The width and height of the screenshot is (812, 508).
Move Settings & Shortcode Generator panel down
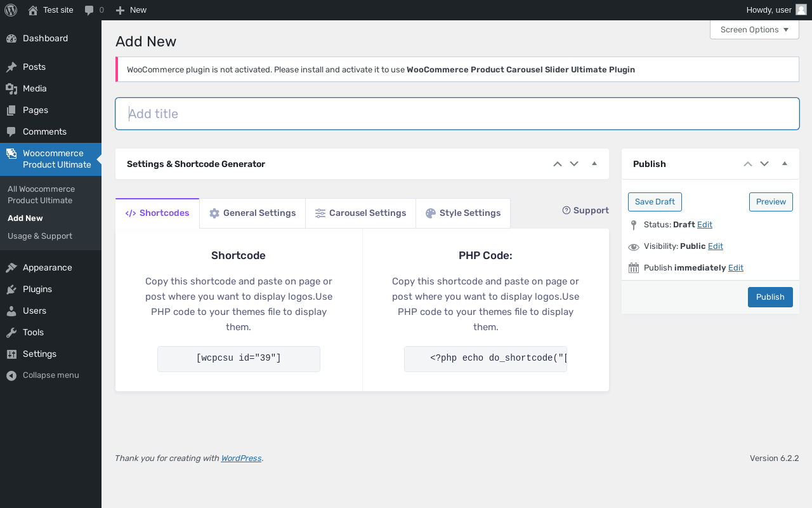574,164
